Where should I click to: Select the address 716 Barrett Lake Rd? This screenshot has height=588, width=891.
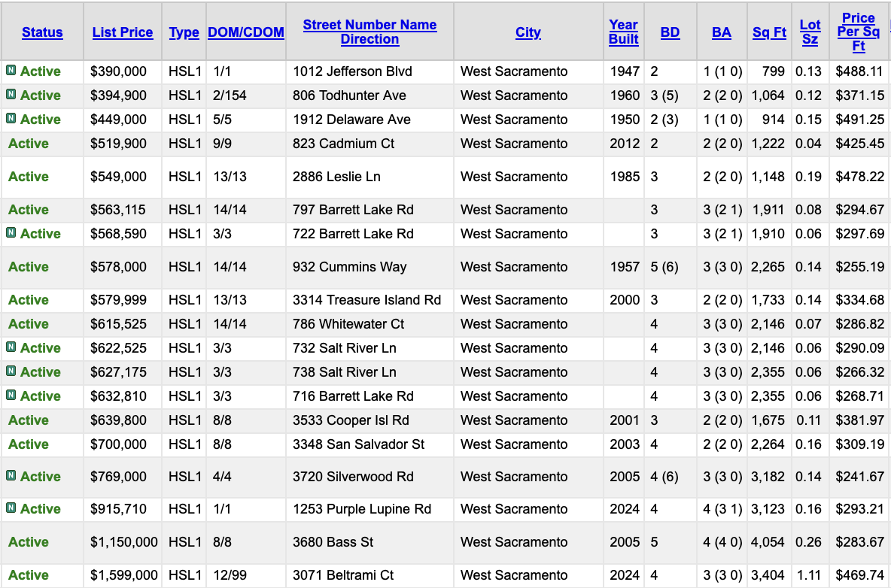pos(353,396)
